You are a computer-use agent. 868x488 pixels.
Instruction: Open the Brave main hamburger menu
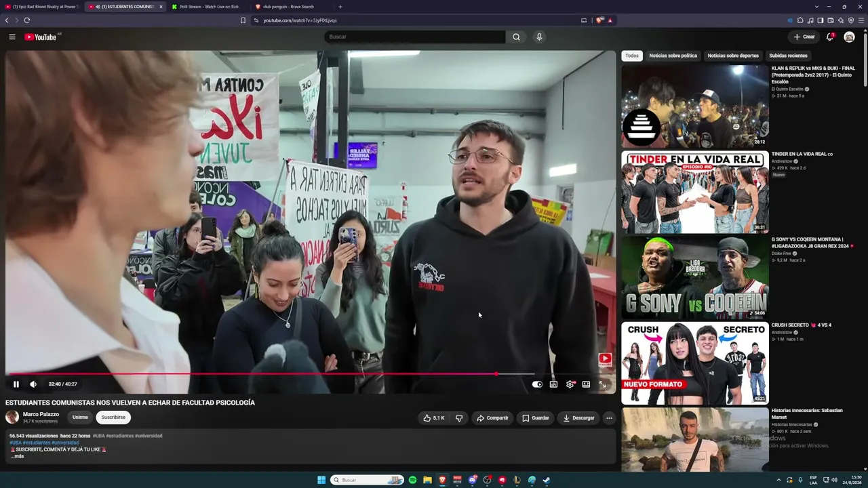click(861, 20)
